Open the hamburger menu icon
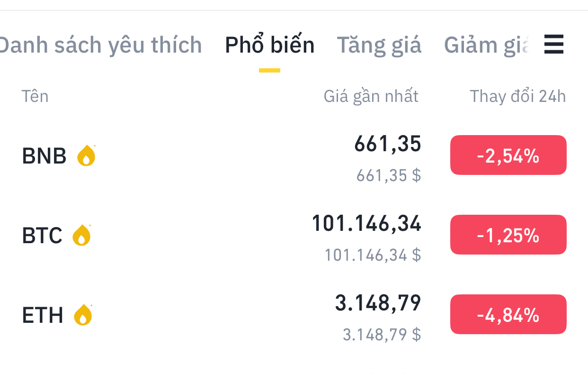 click(553, 45)
